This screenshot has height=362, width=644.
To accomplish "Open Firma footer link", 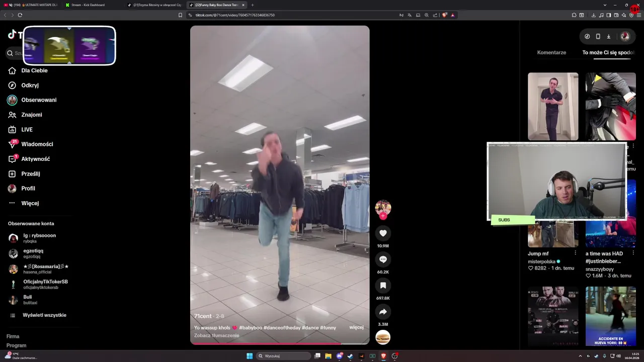I will [x=13, y=336].
